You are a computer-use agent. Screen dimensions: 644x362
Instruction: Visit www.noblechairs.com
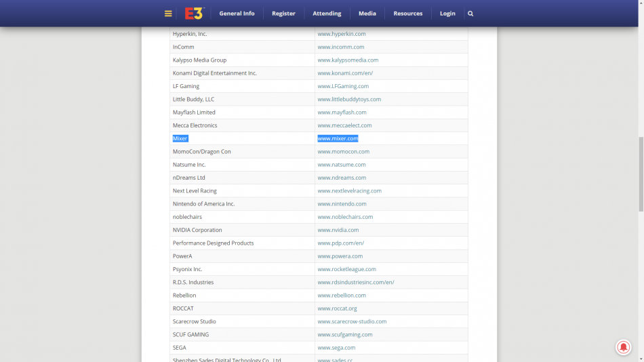pos(345,217)
